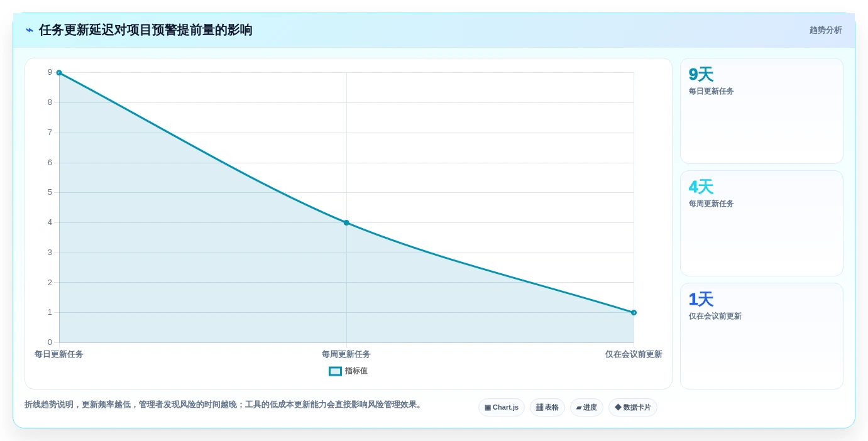Click the 指标值 legend label

(356, 371)
